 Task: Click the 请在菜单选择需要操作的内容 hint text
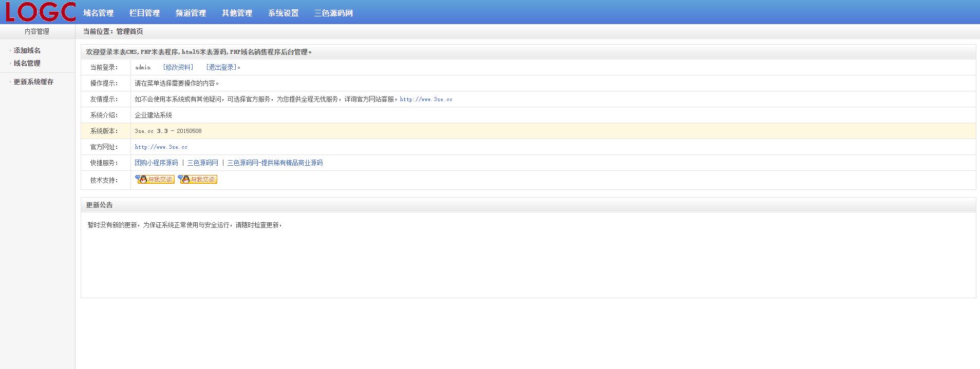[x=177, y=83]
